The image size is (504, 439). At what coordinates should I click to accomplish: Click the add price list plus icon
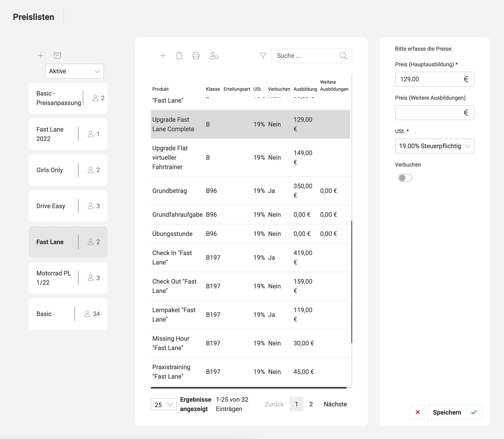[41, 56]
